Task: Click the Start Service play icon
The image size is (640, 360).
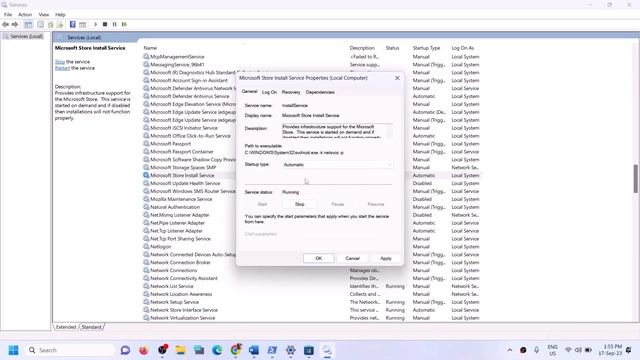Action: pyautogui.click(x=96, y=24)
